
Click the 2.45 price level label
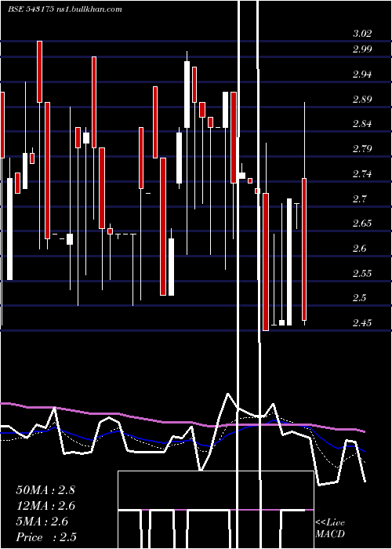coord(362,323)
